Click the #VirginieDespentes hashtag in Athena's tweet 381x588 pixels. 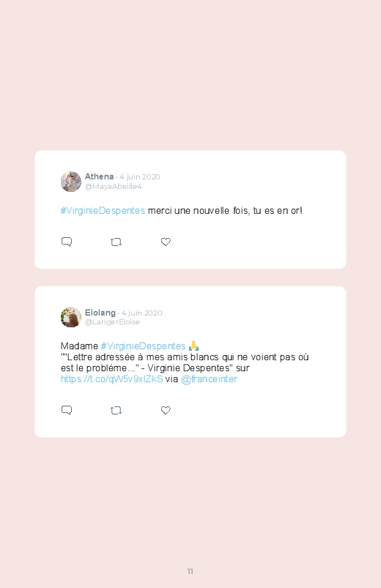103,211
